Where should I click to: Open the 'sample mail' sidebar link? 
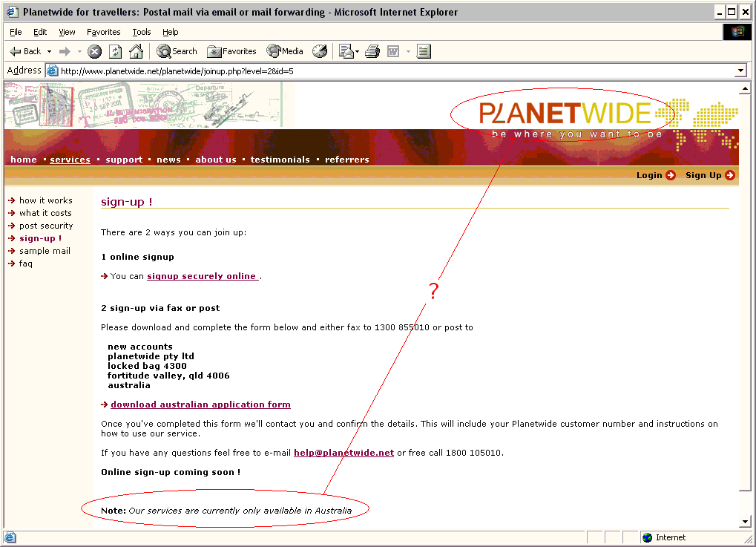(45, 251)
